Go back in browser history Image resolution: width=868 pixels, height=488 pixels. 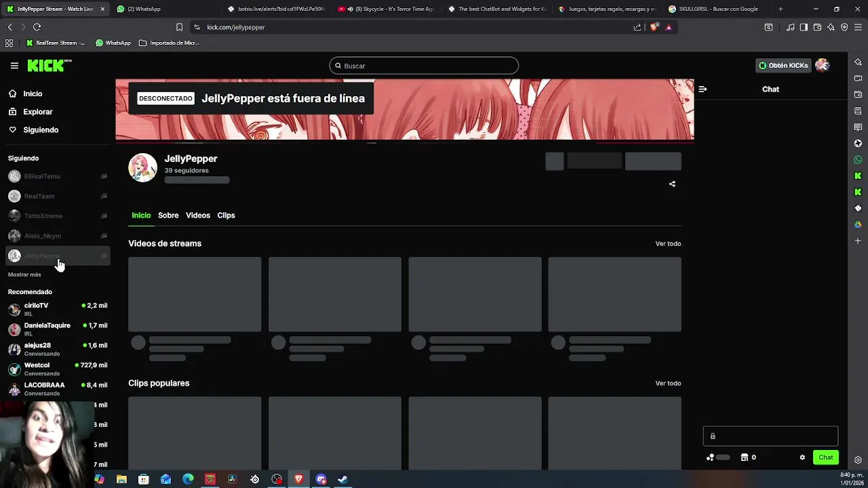tap(9, 27)
